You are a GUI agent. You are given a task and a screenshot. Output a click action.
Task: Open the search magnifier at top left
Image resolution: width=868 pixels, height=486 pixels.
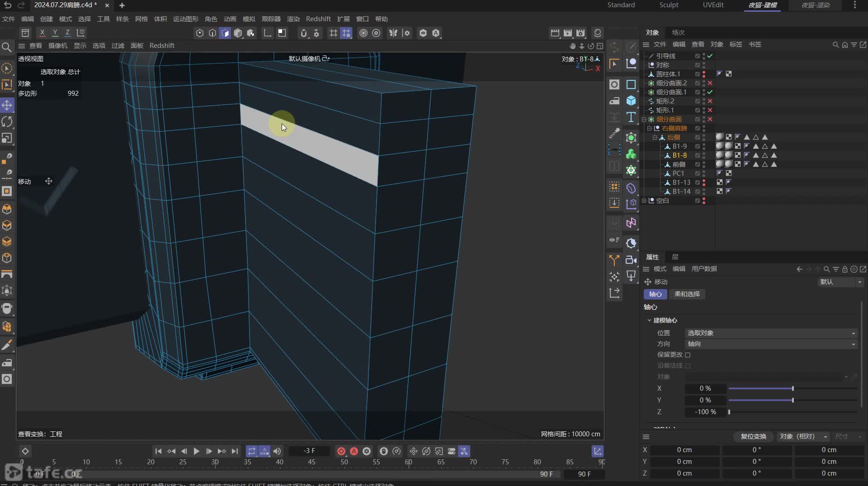click(x=7, y=47)
